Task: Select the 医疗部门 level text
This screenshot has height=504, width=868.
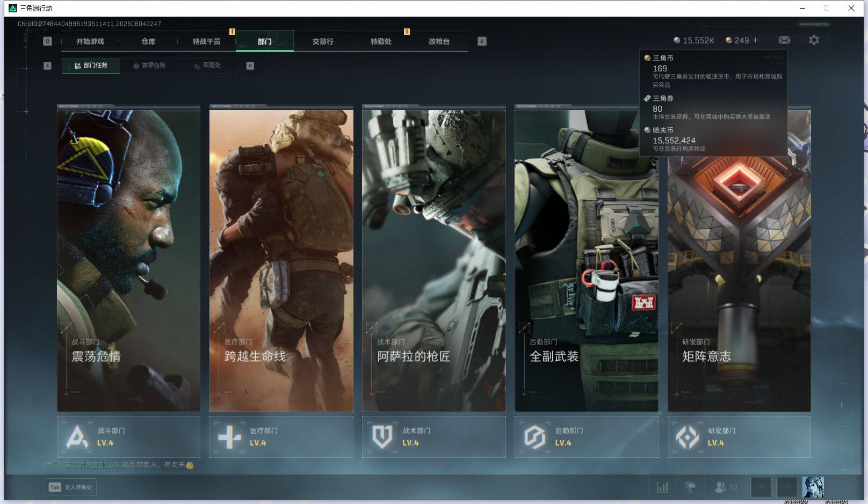Action: tap(258, 443)
